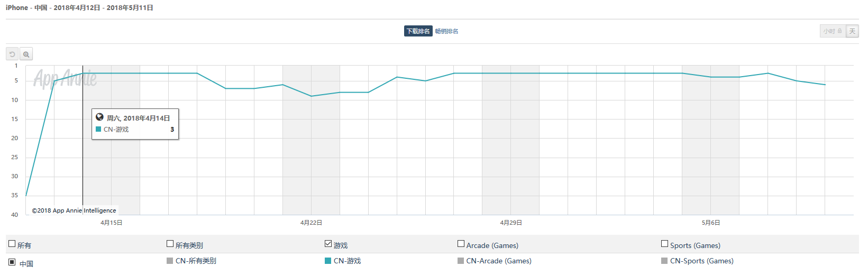Image resolution: width=868 pixels, height=275 pixels.
Task: Click the globe icon in the tooltip
Action: coord(99,117)
